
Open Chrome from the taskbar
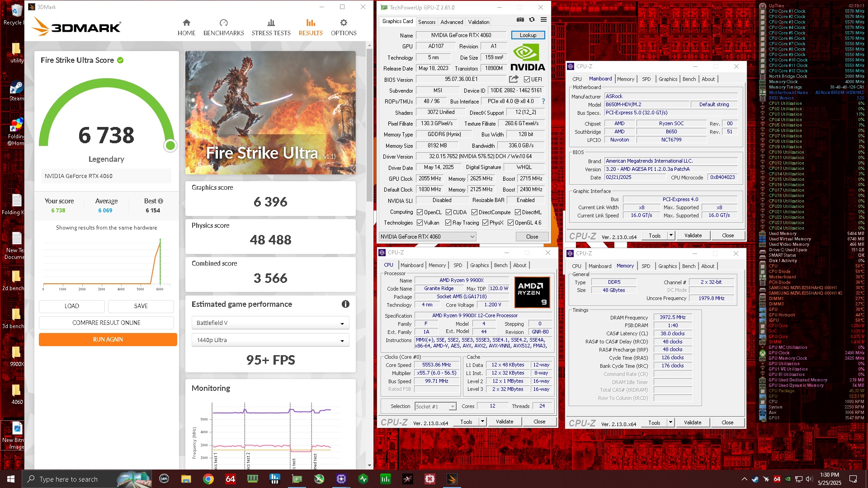(x=208, y=479)
